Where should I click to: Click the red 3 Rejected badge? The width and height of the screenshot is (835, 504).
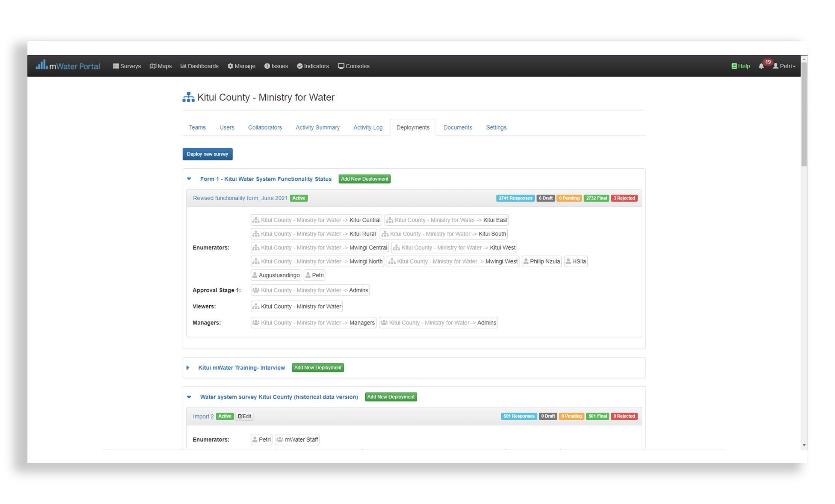(x=624, y=198)
